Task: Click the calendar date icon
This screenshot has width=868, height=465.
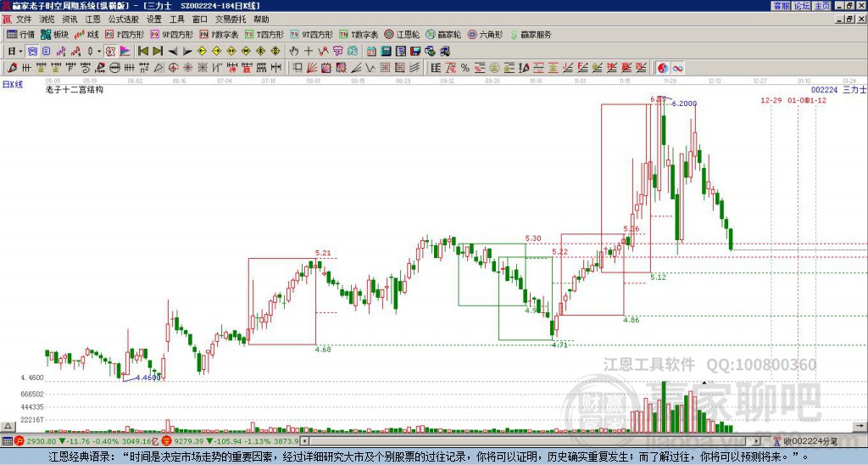Action: tap(371, 52)
